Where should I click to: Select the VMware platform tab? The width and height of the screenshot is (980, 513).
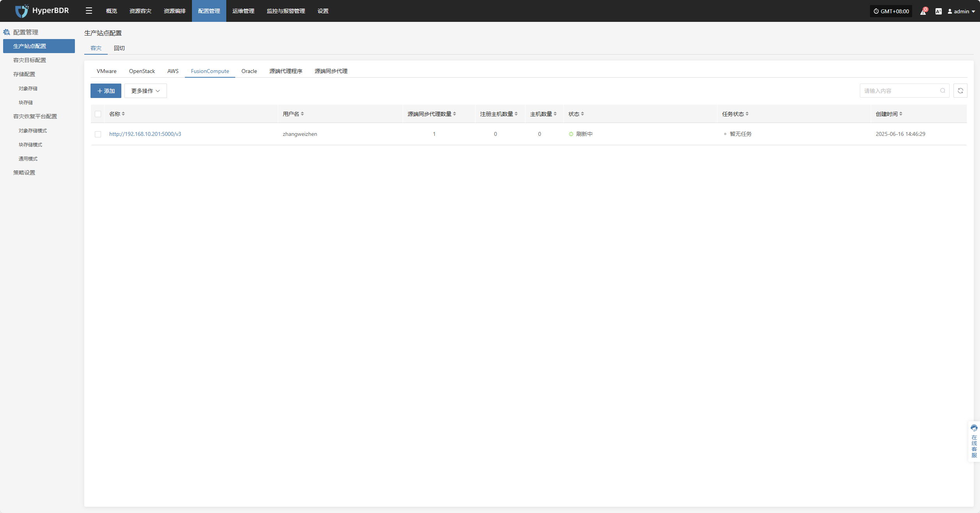tap(107, 71)
